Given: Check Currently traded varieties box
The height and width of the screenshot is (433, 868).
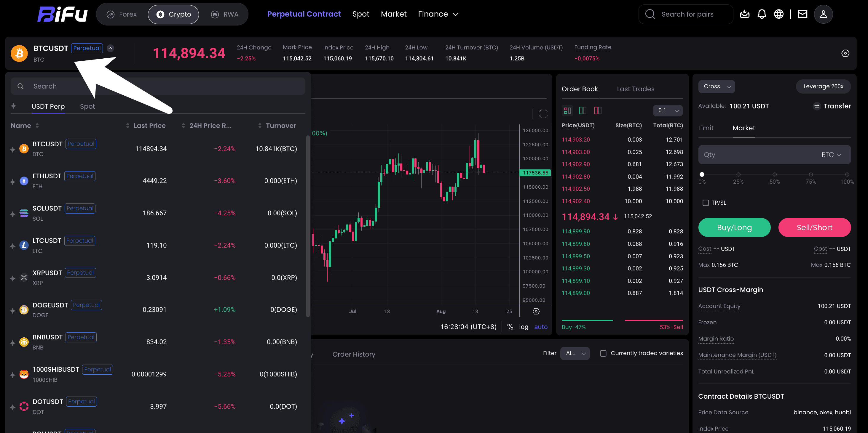Looking at the screenshot, I should [603, 353].
